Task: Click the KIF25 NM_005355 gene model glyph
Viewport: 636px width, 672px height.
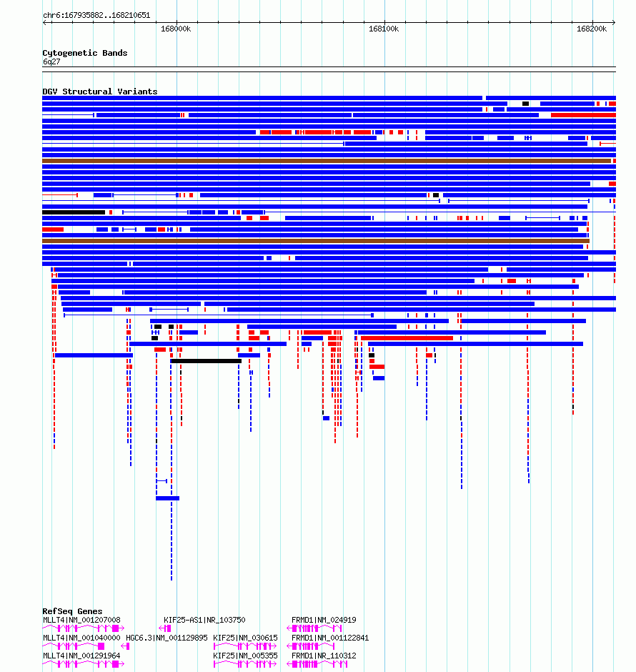Action: [x=245, y=664]
